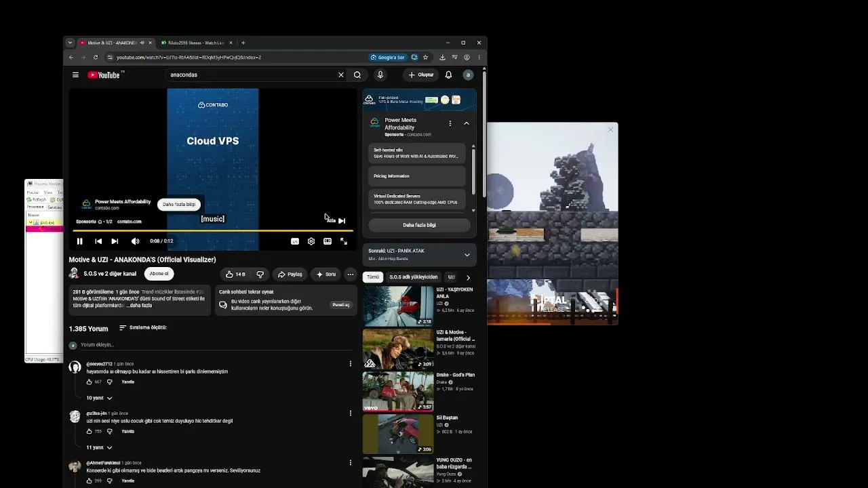This screenshot has width=868, height=488.
Task: Open the Chrome three-dot menu
Action: (479, 58)
